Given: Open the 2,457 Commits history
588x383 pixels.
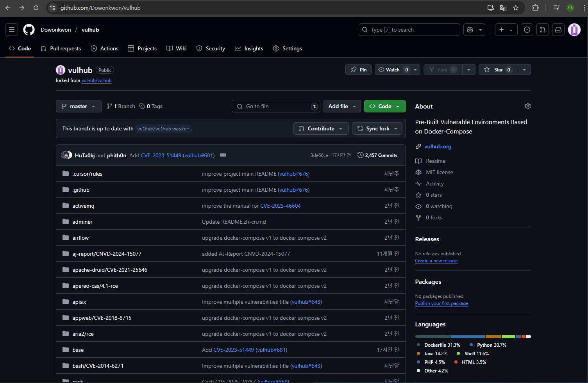Looking at the screenshot, I should click(x=377, y=155).
